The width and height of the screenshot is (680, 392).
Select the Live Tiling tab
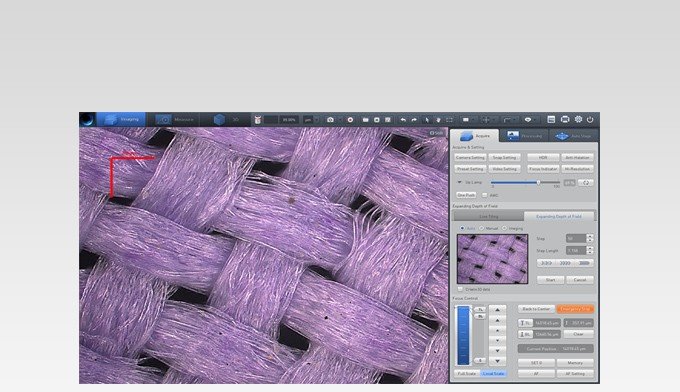tap(488, 216)
